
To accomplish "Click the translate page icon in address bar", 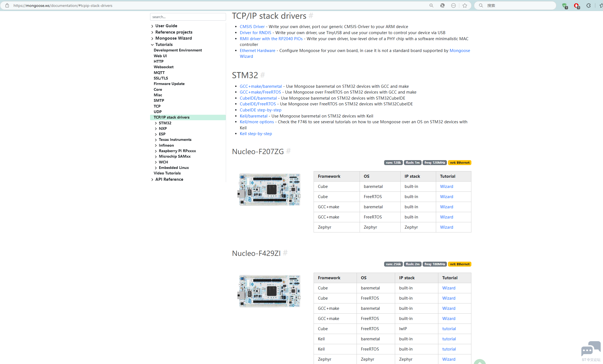I will (x=442, y=6).
